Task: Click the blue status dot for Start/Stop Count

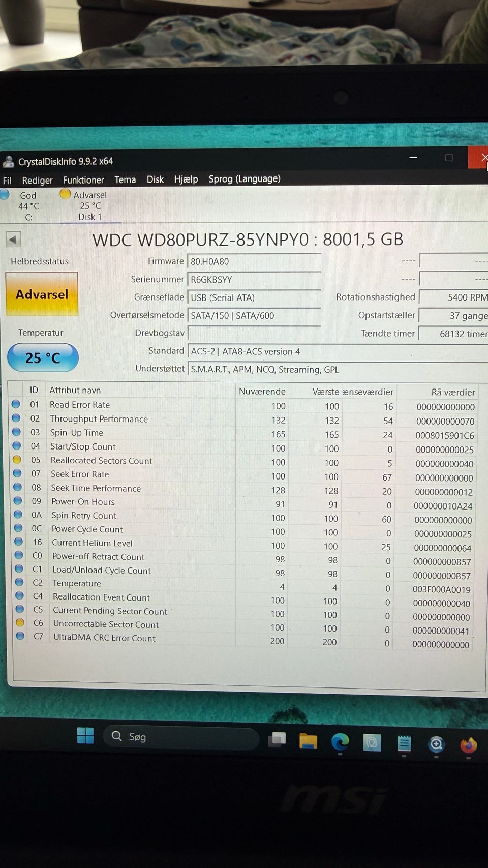Action: pos(17,446)
